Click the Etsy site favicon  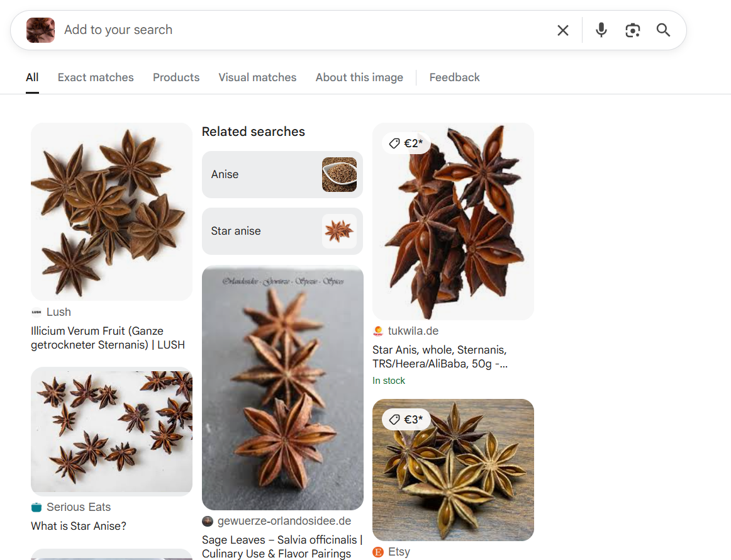[x=378, y=551]
